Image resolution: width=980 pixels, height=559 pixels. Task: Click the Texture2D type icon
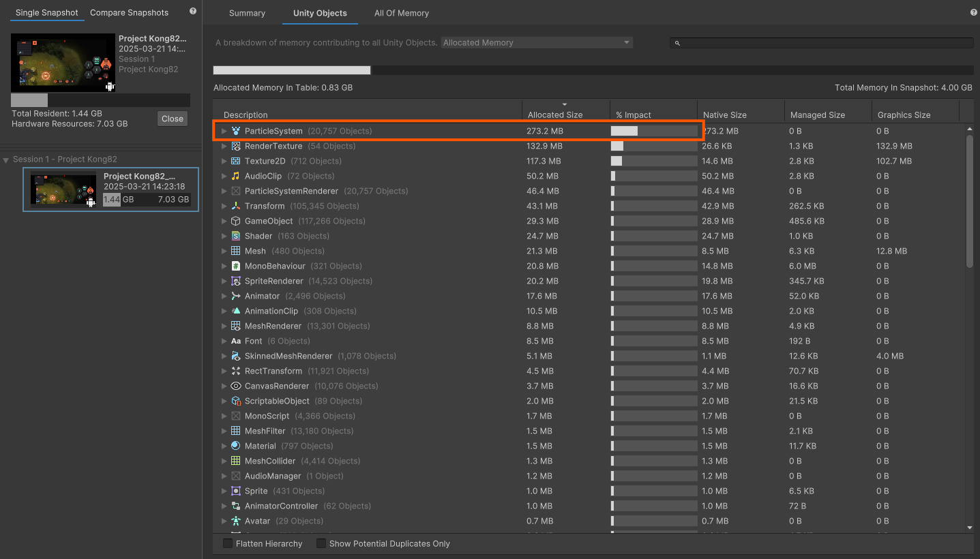(x=236, y=161)
